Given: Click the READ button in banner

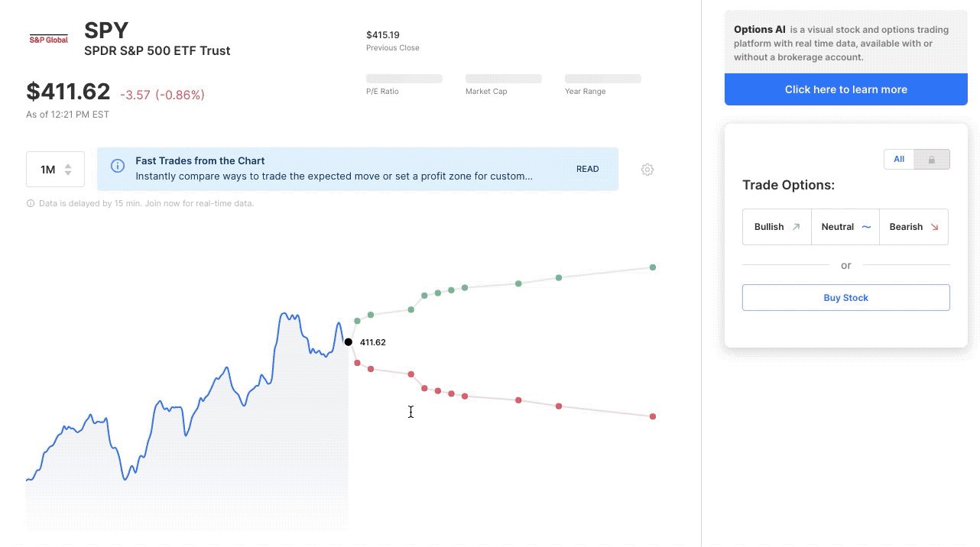Looking at the screenshot, I should pyautogui.click(x=588, y=170).
